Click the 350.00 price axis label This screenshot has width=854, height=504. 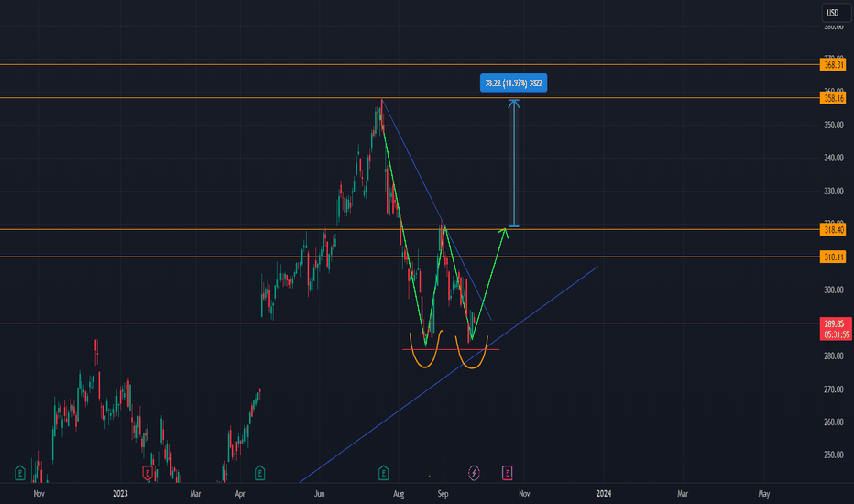(x=834, y=126)
